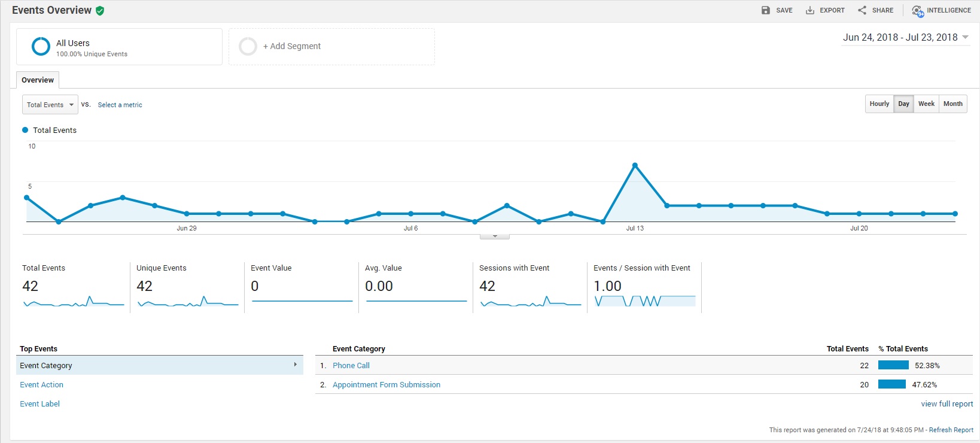Open the Total Events metric dropdown
The height and width of the screenshot is (443, 980).
(x=50, y=105)
